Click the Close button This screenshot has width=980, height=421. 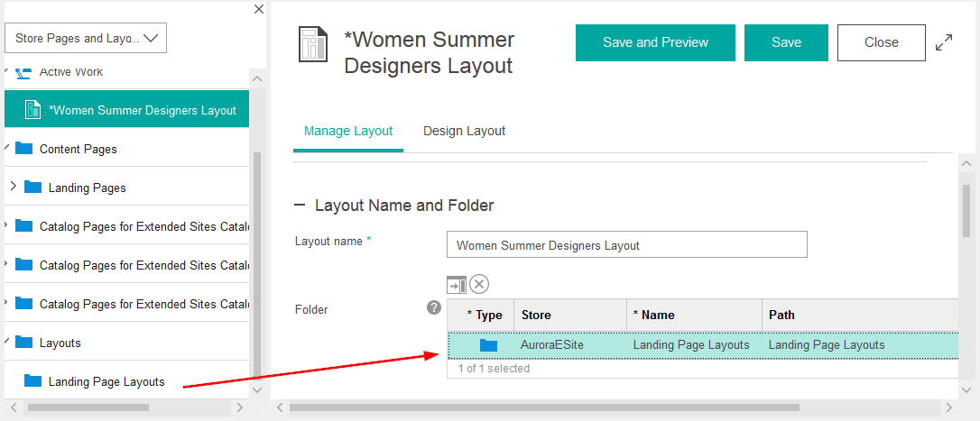pyautogui.click(x=881, y=42)
